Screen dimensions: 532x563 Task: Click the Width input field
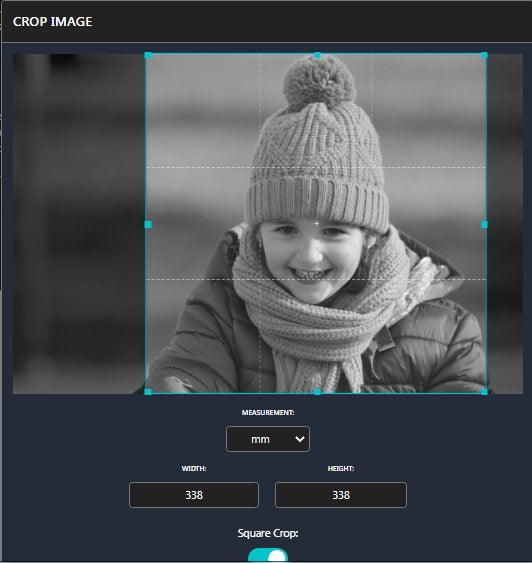click(x=194, y=495)
